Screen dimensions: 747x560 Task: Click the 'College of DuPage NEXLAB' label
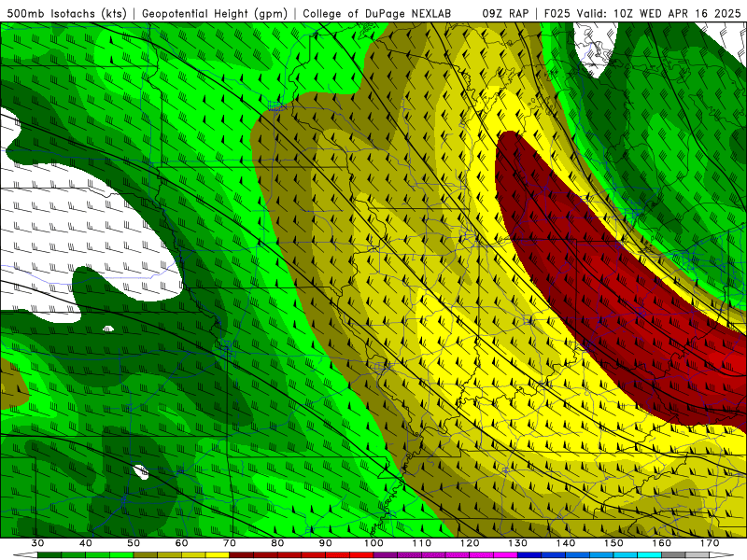coord(377,13)
